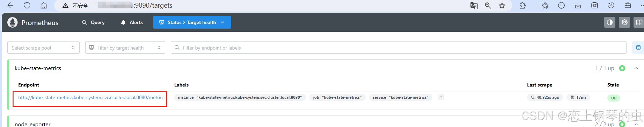Open the browser home page icon

pos(44,6)
